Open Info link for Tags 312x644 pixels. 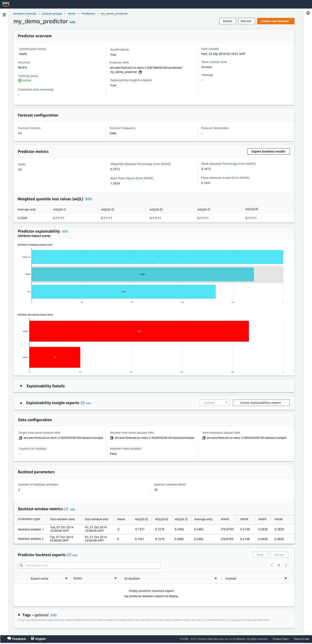pyautogui.click(x=54, y=615)
